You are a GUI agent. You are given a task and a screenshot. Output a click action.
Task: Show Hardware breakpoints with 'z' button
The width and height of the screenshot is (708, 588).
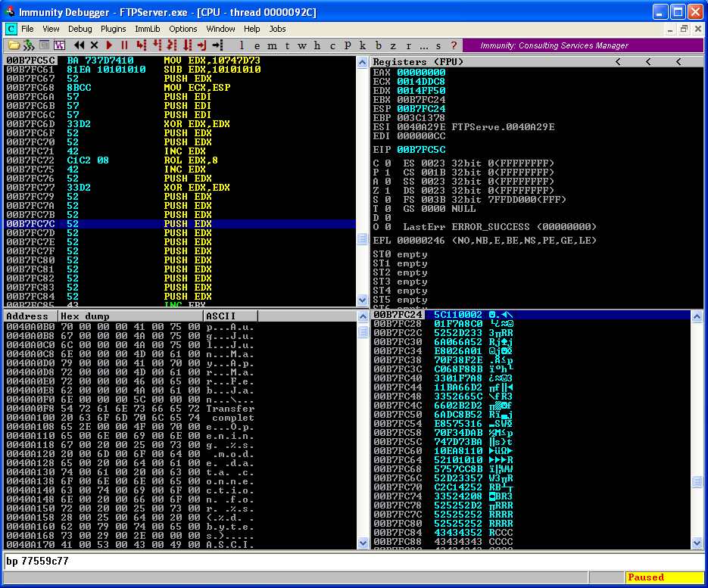[x=393, y=45]
